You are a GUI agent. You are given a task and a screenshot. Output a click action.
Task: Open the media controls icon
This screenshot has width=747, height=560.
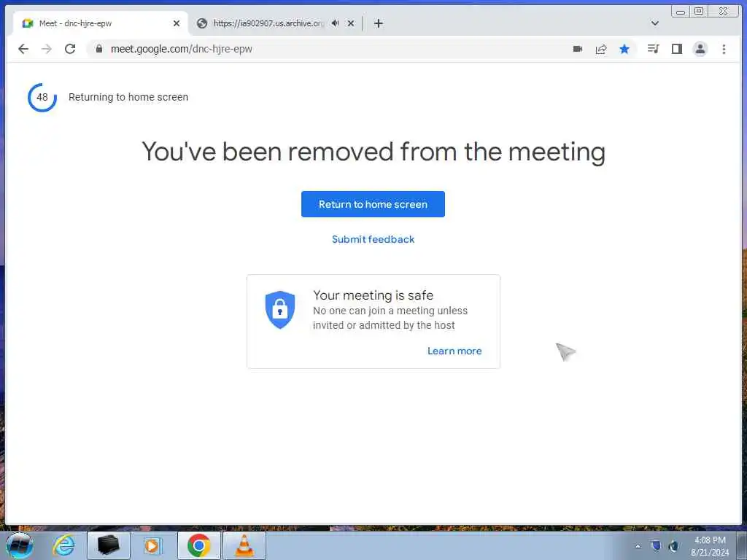click(653, 49)
